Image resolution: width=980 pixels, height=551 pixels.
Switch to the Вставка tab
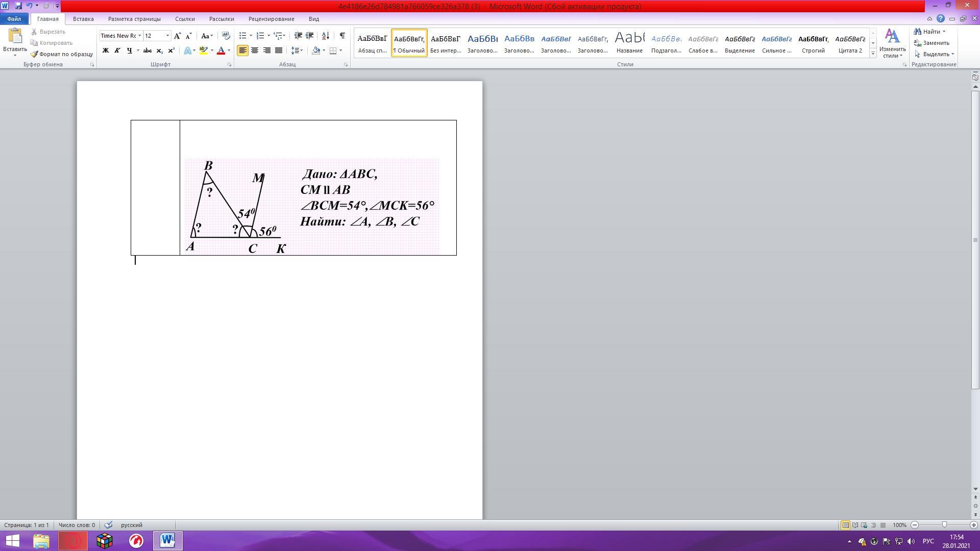(x=83, y=19)
